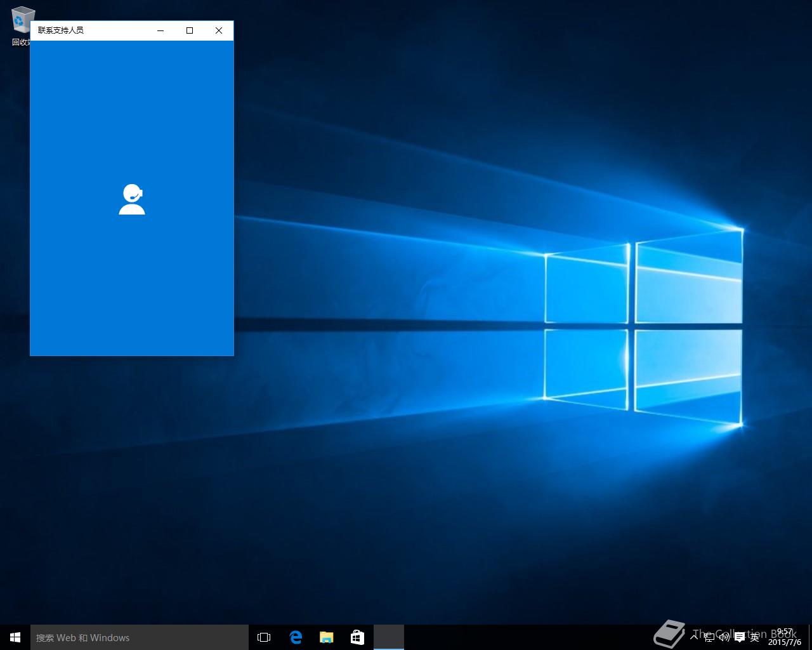Open the Store app from the taskbar

[x=357, y=637]
